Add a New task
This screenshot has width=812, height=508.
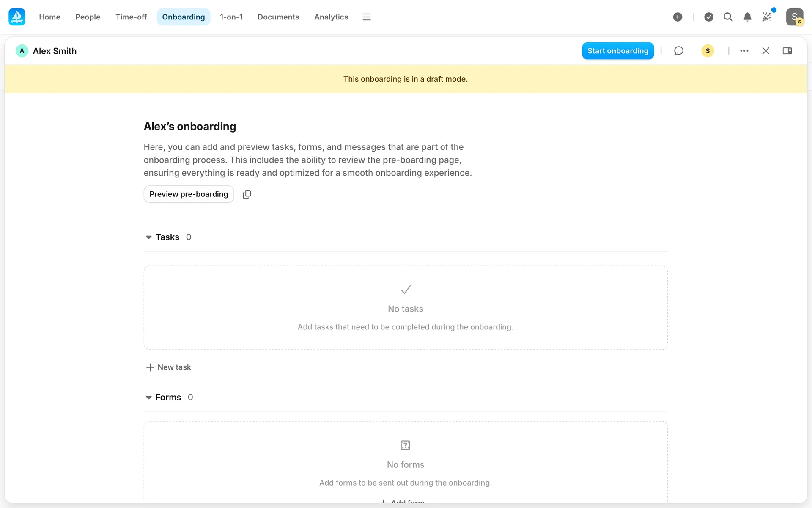(169, 367)
